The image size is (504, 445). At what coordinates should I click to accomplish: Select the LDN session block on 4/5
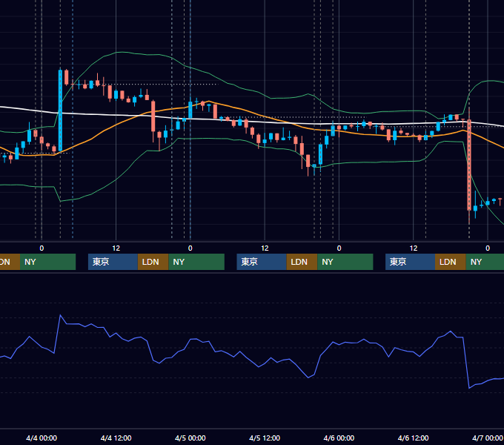click(x=302, y=262)
